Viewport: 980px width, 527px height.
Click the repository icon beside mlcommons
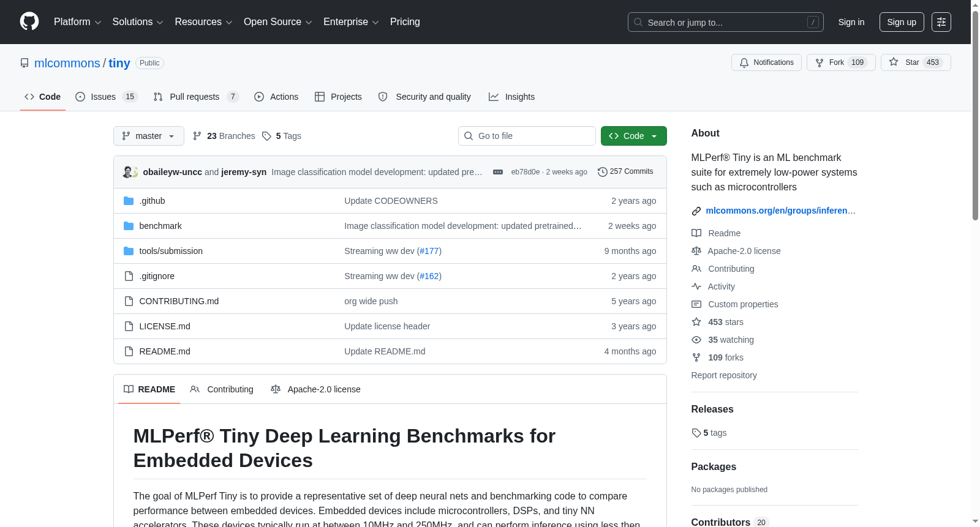click(24, 63)
